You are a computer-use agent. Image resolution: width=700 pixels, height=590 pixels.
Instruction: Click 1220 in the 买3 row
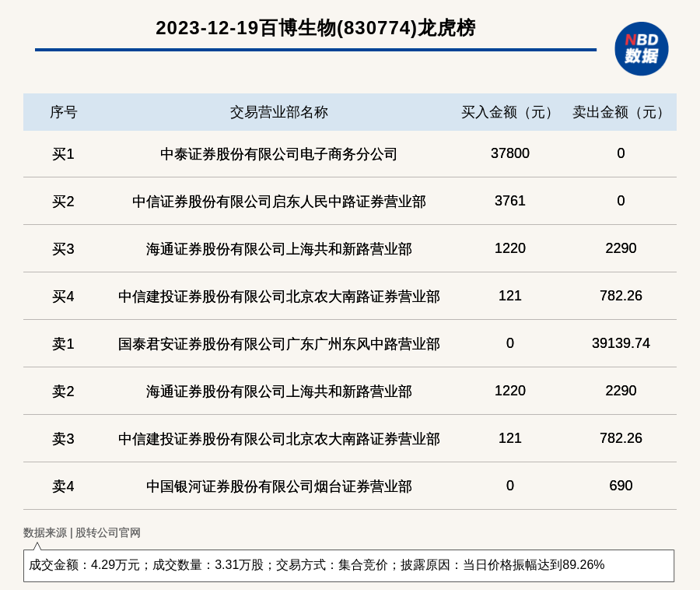tap(509, 248)
